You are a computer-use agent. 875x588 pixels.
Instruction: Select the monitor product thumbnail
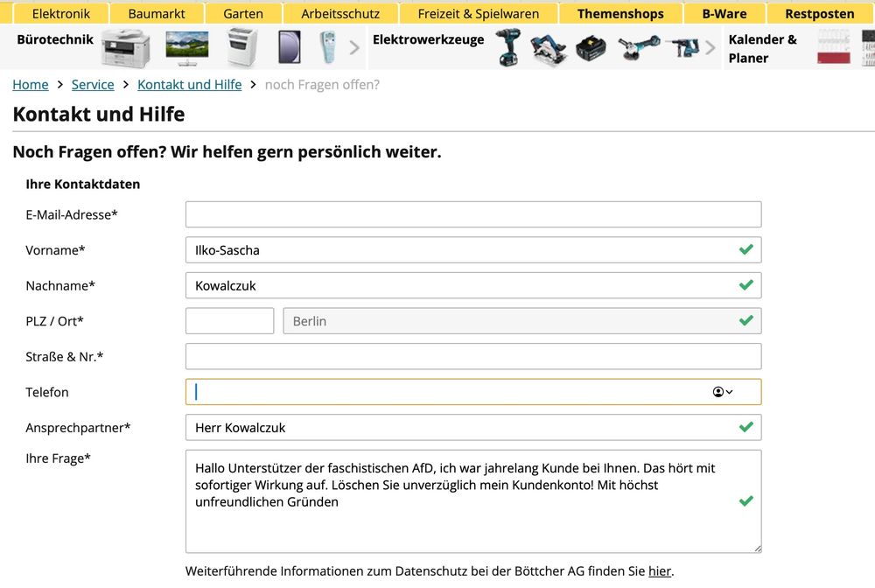[x=187, y=47]
